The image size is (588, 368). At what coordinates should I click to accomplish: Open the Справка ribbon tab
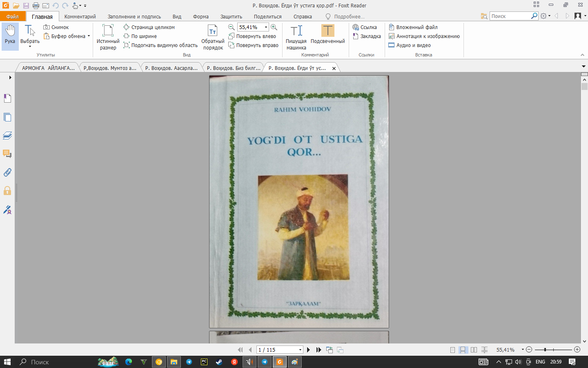(303, 17)
